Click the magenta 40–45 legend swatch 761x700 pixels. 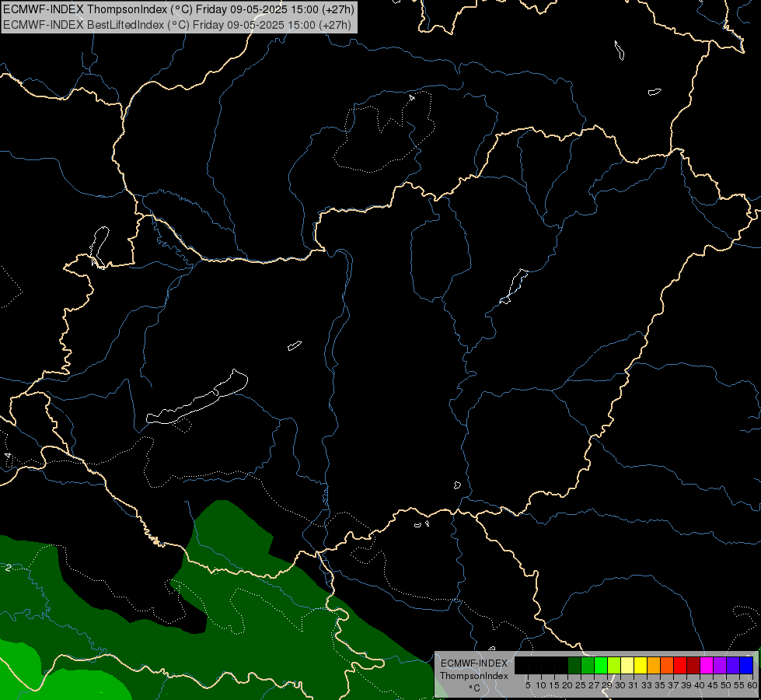point(707,665)
